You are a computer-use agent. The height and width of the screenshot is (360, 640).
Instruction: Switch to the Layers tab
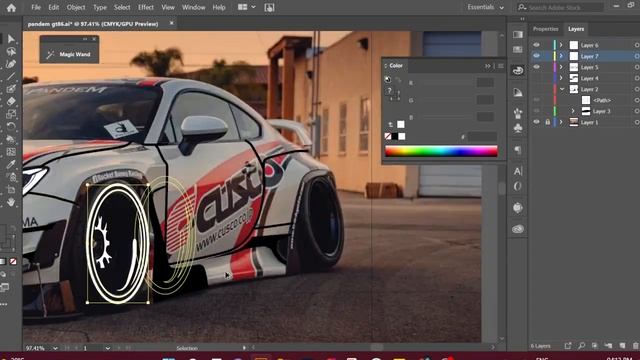click(576, 29)
